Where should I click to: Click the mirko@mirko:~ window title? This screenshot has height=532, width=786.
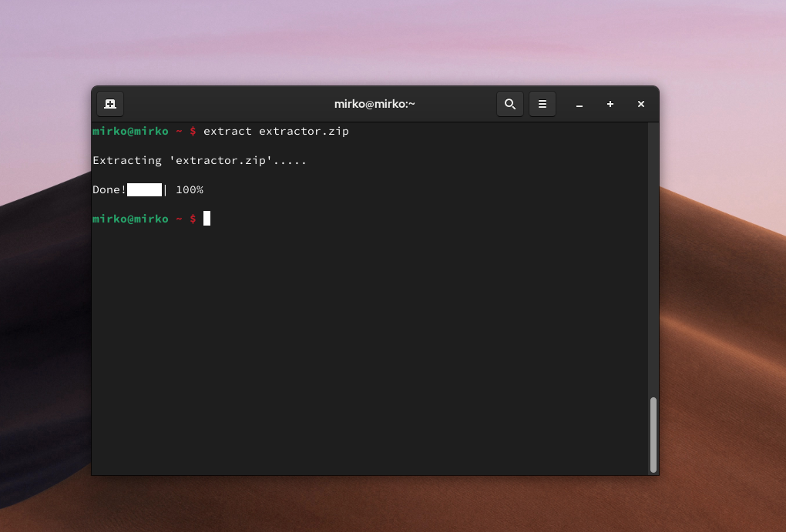375,103
